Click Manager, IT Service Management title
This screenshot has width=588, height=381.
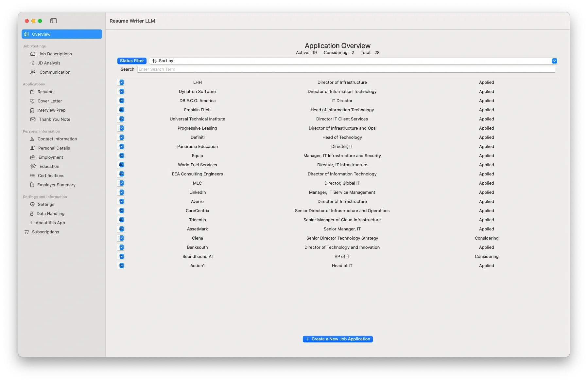click(x=342, y=192)
